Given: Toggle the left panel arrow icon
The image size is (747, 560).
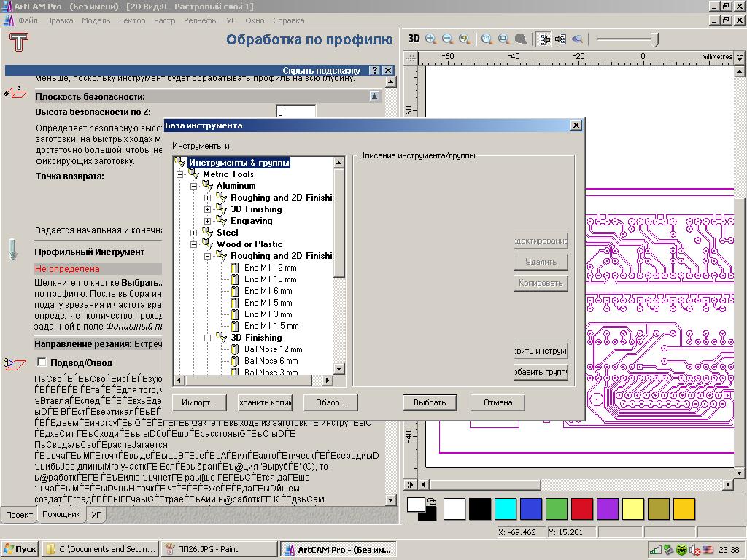Looking at the screenshot, I should [x=544, y=39].
